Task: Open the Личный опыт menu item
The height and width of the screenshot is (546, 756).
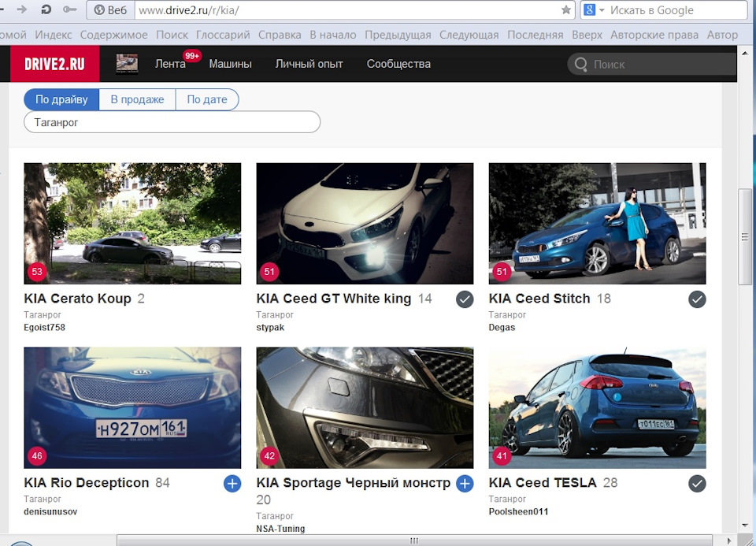Action: coord(309,64)
